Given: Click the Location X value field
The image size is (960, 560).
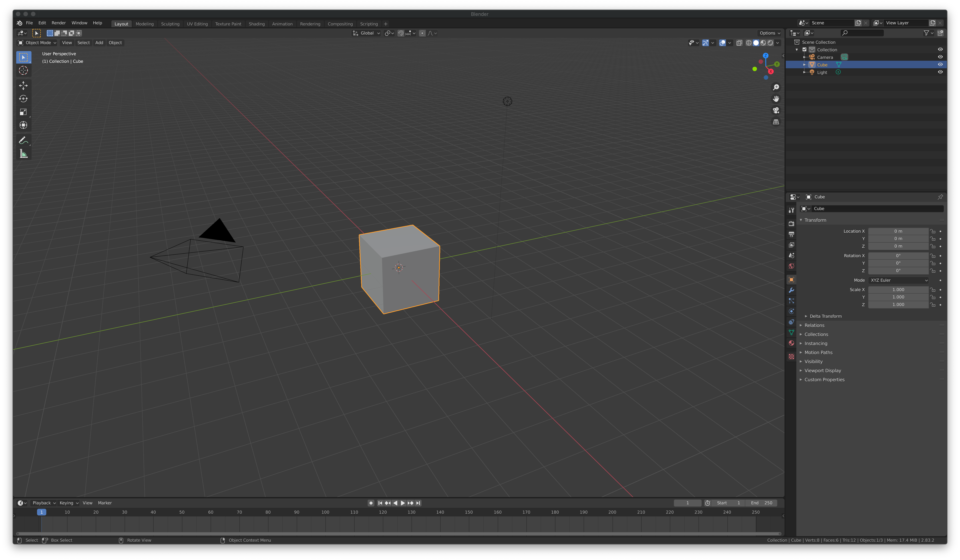Looking at the screenshot, I should (x=898, y=231).
